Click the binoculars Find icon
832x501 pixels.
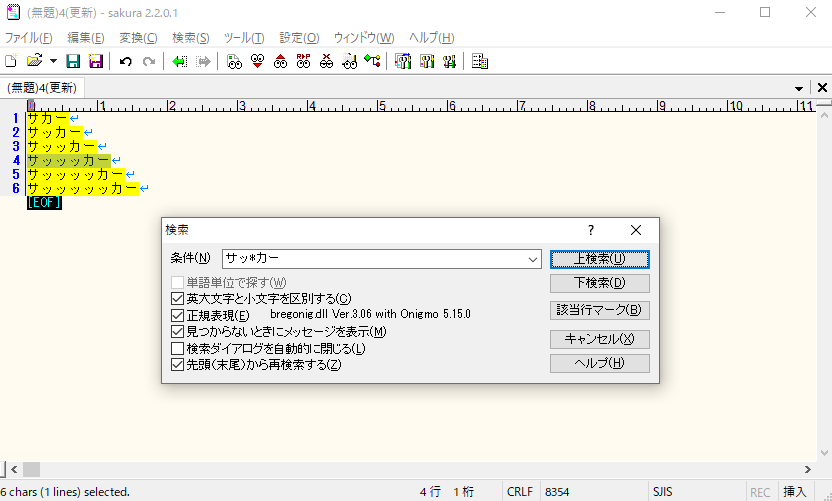pyautogui.click(x=234, y=62)
